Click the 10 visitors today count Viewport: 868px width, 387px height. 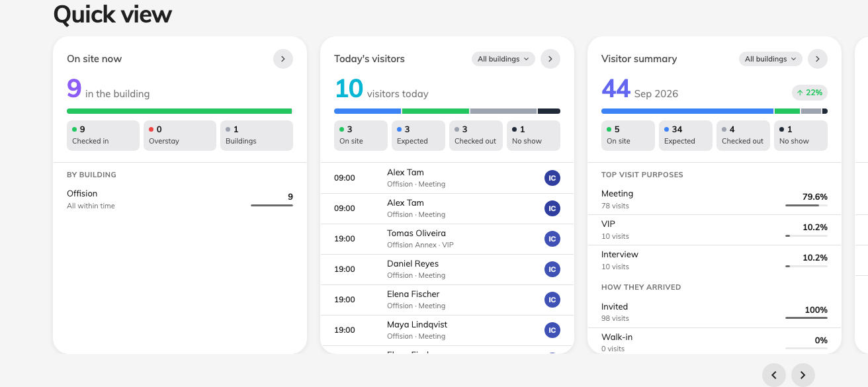pos(381,89)
